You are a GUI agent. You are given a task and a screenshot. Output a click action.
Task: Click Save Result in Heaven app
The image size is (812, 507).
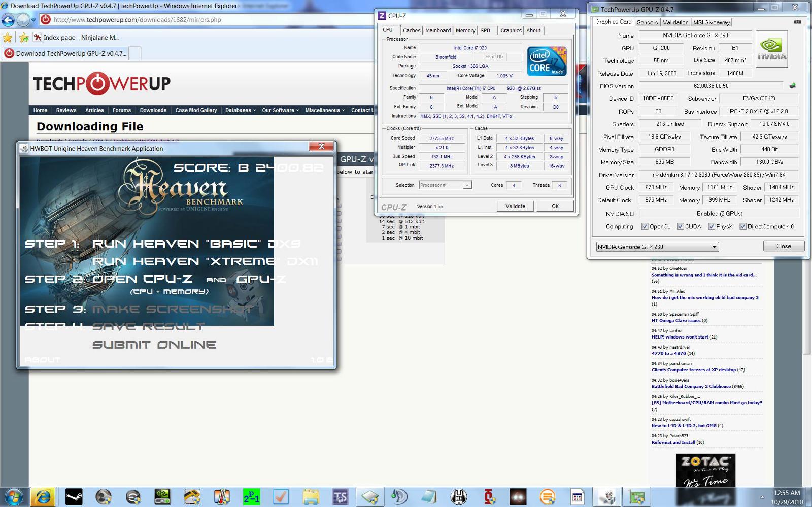point(148,327)
